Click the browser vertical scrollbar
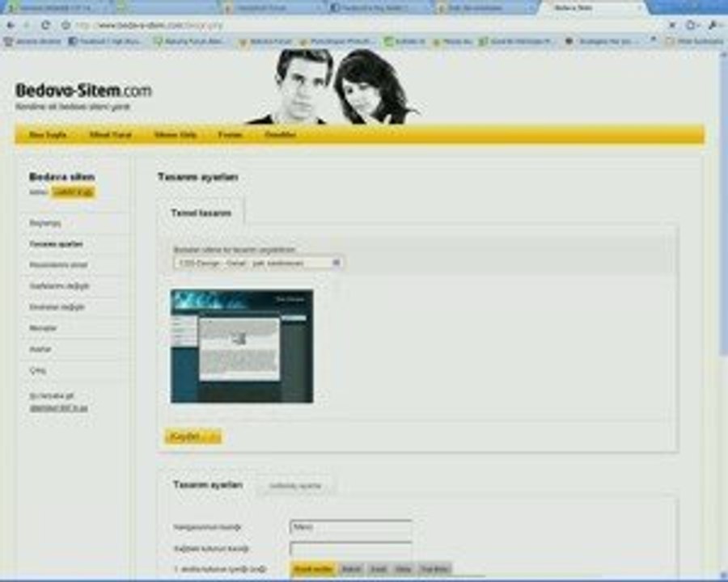Viewport: 728px width, 582px height. pyautogui.click(x=723, y=205)
